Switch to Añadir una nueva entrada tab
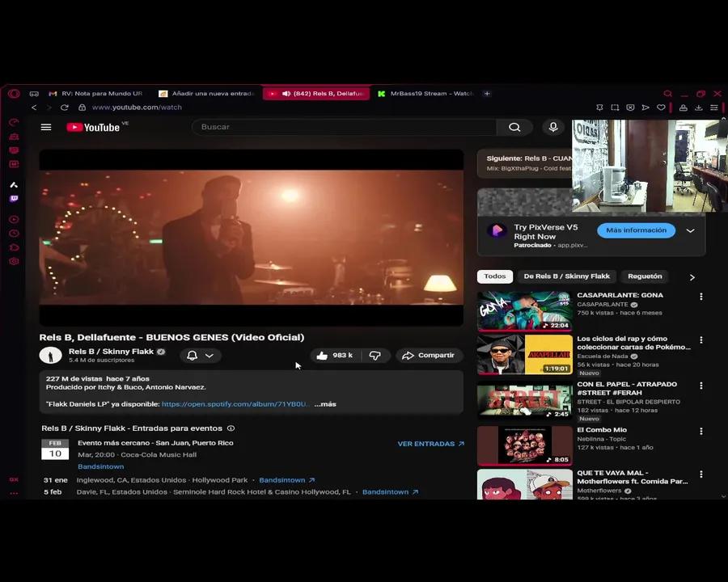This screenshot has height=582, width=728. [x=207, y=94]
